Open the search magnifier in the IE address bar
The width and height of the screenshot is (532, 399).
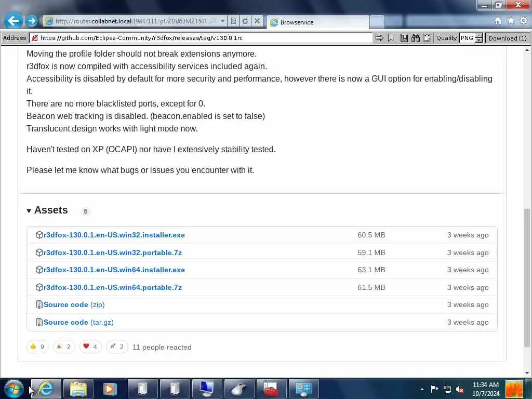pyautogui.click(x=212, y=21)
